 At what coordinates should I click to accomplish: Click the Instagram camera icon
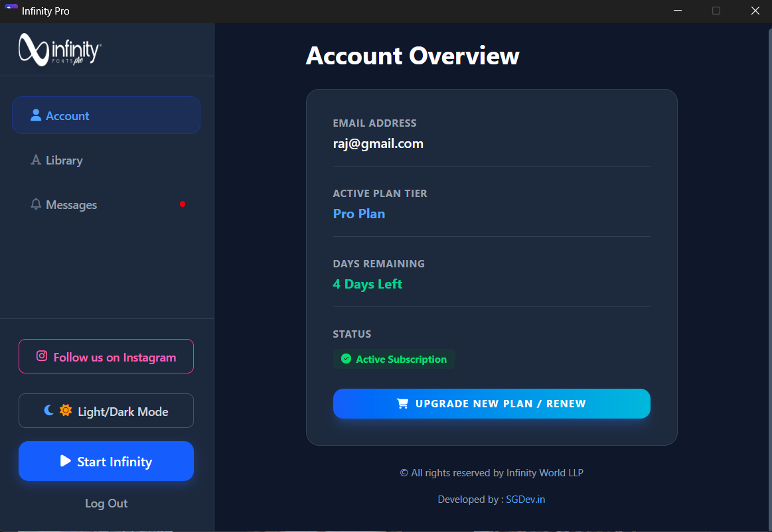42,356
